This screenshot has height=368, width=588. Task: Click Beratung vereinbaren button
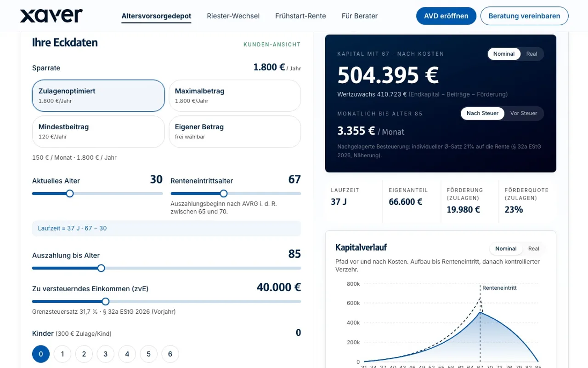pyautogui.click(x=524, y=16)
